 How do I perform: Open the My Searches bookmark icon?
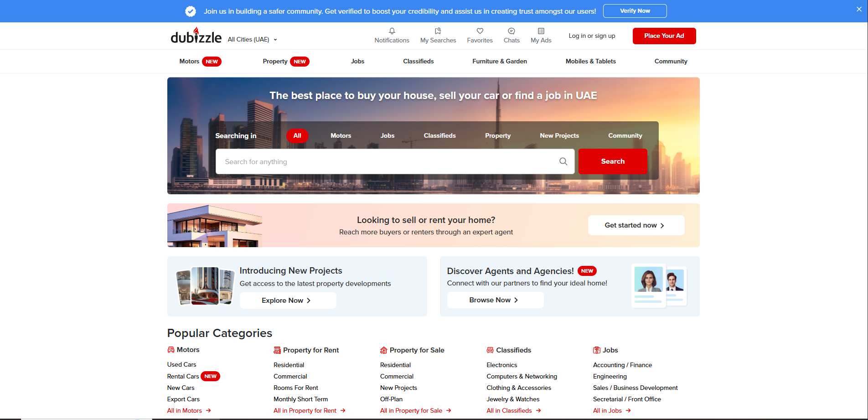[438, 31]
